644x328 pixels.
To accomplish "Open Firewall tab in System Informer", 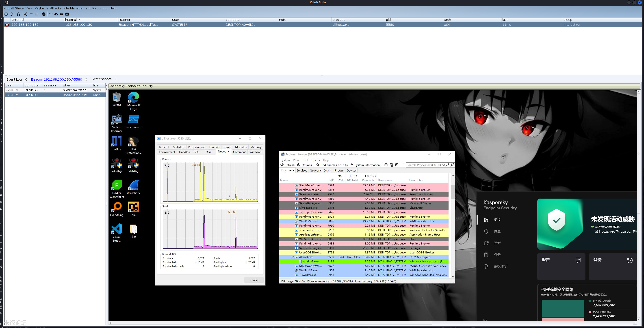I will 339,170.
